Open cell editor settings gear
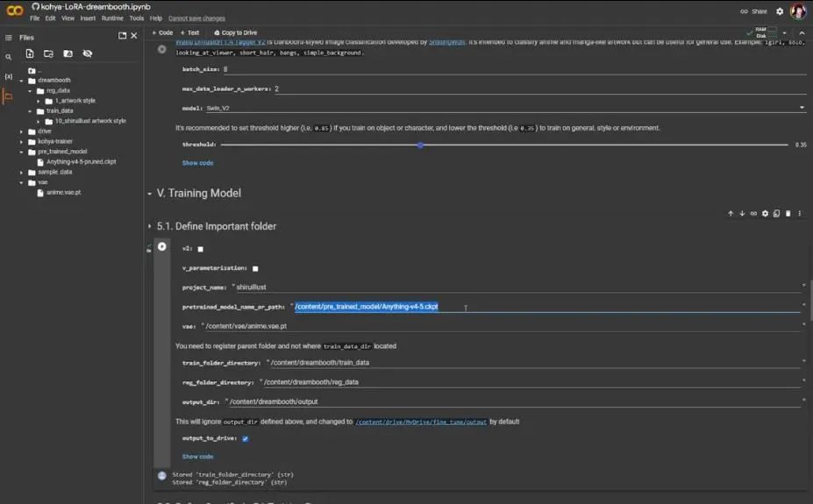Viewport: 813px width, 504px height. point(765,213)
